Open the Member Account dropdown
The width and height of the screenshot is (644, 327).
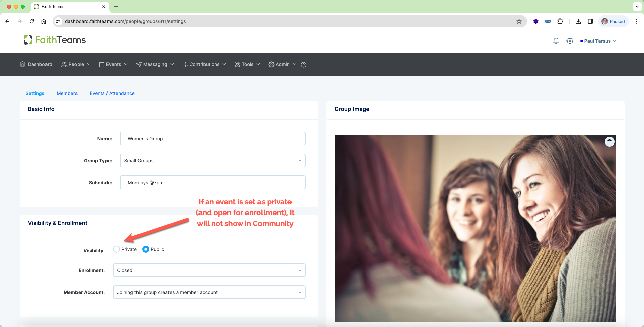tap(209, 292)
